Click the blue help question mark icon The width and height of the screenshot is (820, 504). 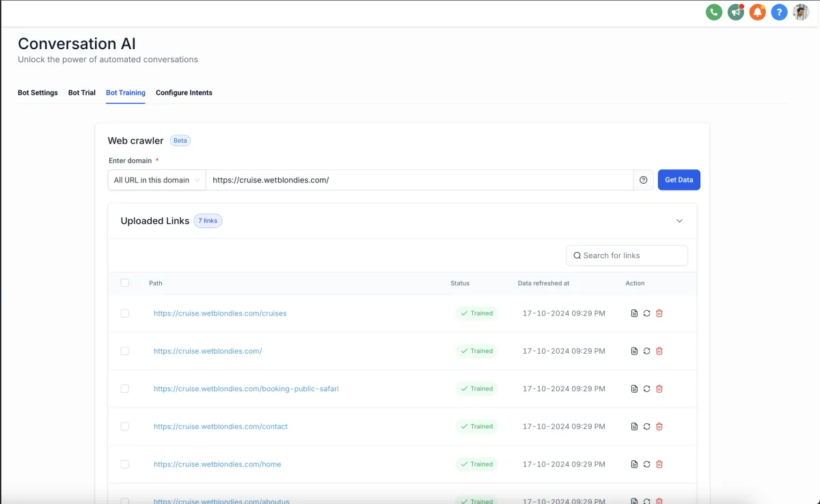(x=779, y=12)
